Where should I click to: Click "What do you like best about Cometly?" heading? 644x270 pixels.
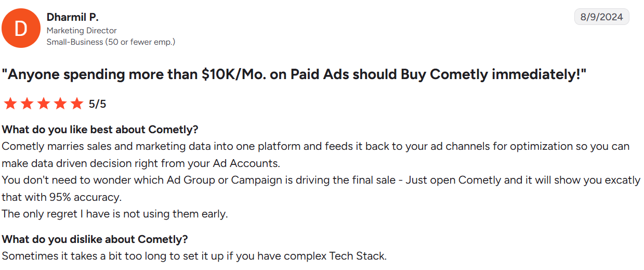100,130
